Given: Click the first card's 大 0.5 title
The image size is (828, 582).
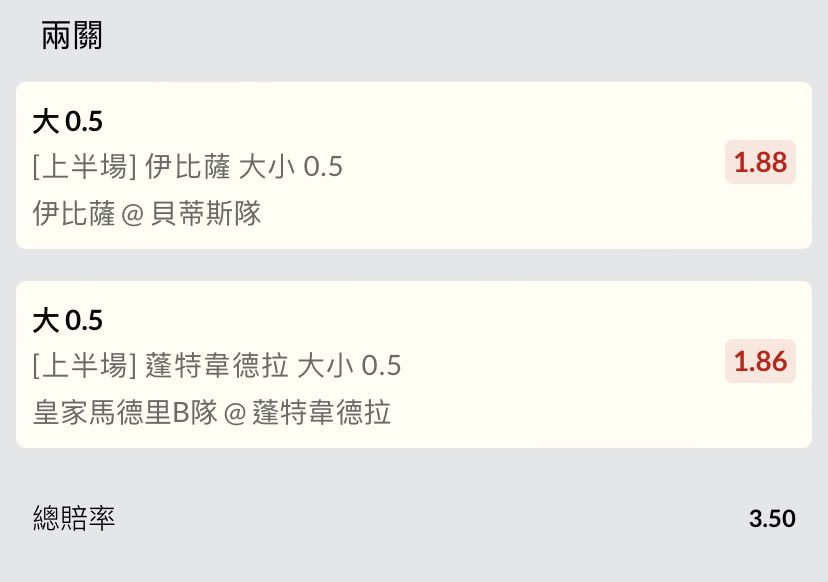Looking at the screenshot, I should [x=68, y=122].
